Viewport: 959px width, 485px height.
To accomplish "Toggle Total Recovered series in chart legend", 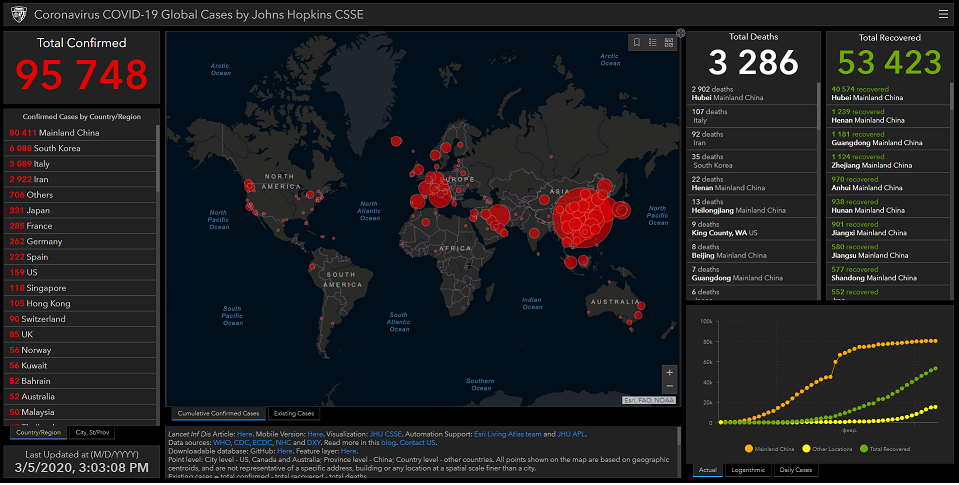I will [897, 447].
